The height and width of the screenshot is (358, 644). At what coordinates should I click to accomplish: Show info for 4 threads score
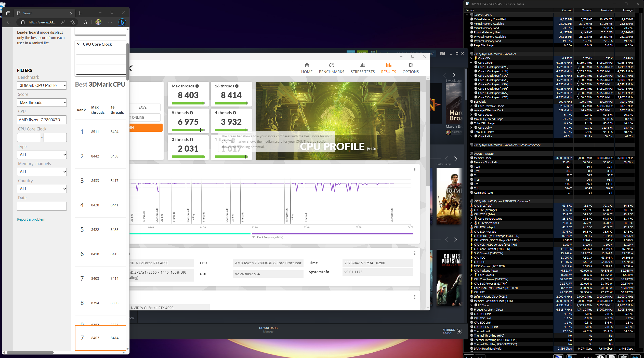[234, 113]
